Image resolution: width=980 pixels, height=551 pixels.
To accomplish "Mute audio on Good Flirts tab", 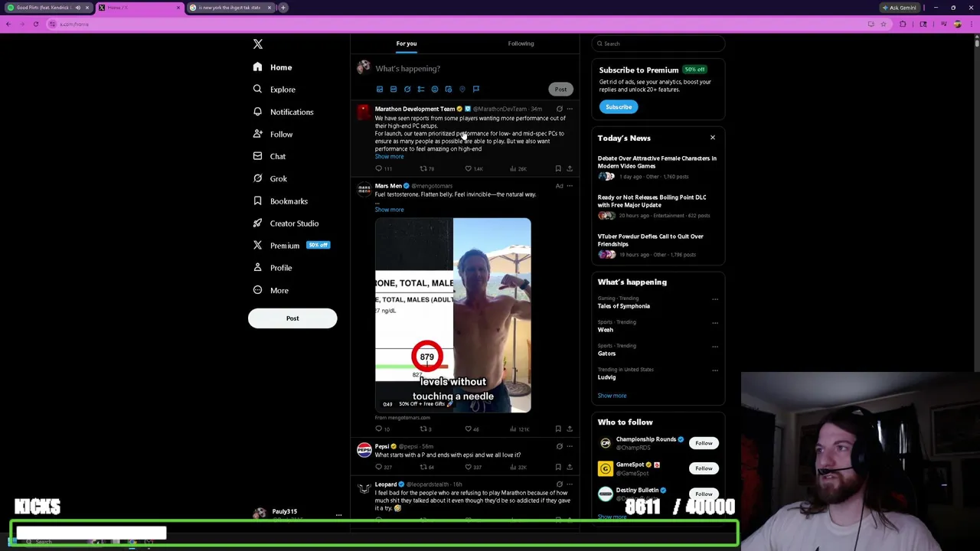I will [x=77, y=8].
